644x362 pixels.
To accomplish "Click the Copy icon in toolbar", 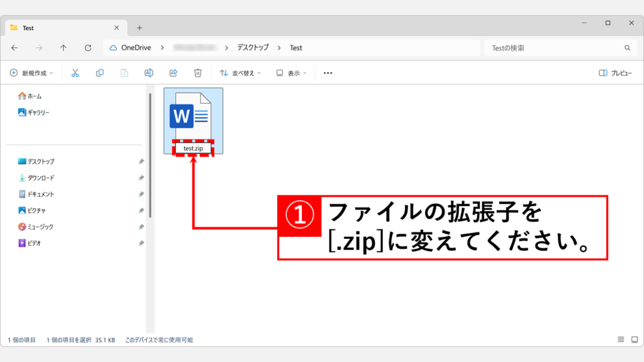I will (100, 73).
